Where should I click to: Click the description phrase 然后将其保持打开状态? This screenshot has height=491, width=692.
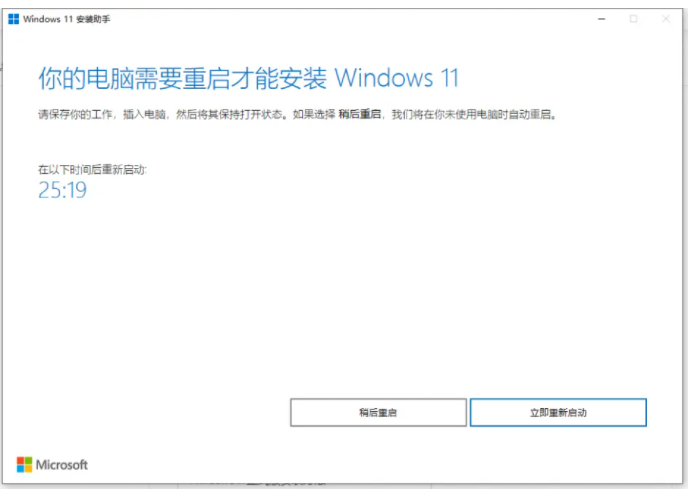229,114
